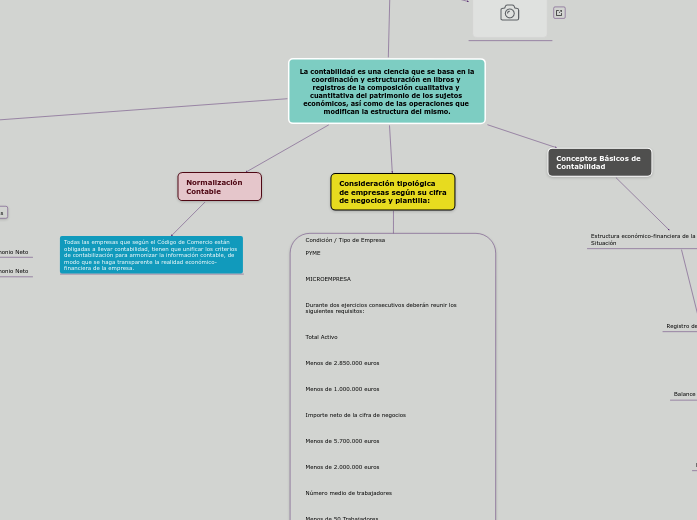The width and height of the screenshot is (697, 520).
Task: Select the yellow Consideración tipológica node
Action: pyautogui.click(x=392, y=192)
